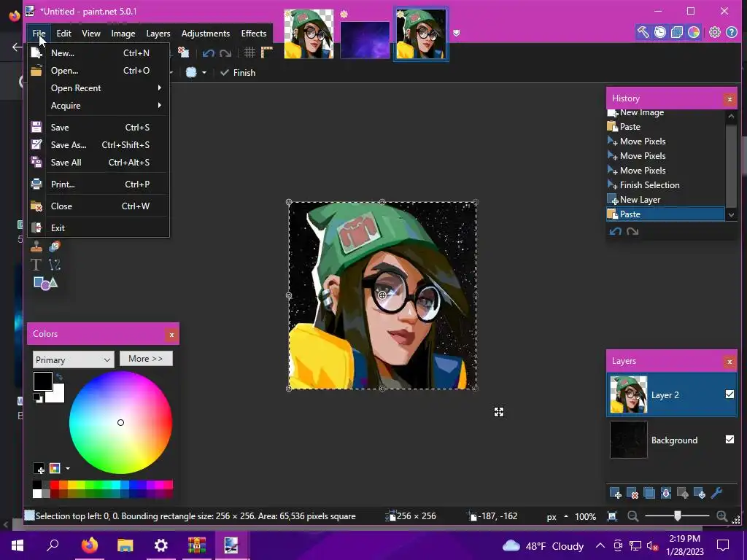
Task: Close the Layers panel
Action: (729, 362)
